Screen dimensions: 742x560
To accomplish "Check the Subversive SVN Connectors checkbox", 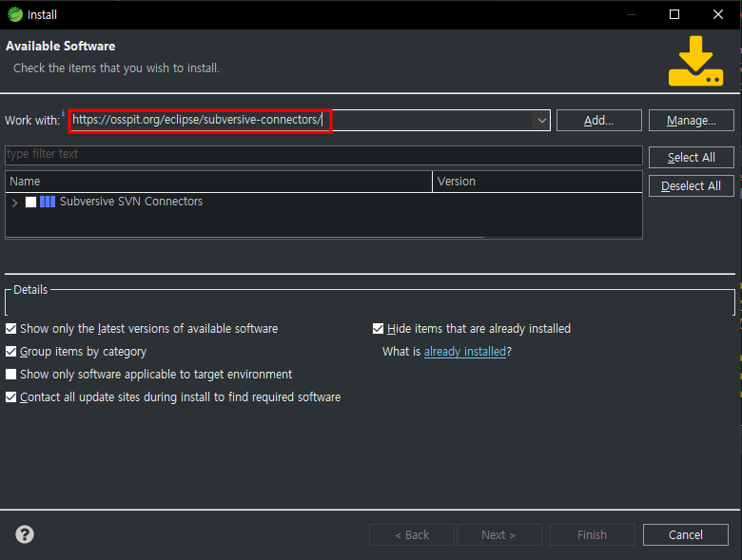I will [x=30, y=202].
